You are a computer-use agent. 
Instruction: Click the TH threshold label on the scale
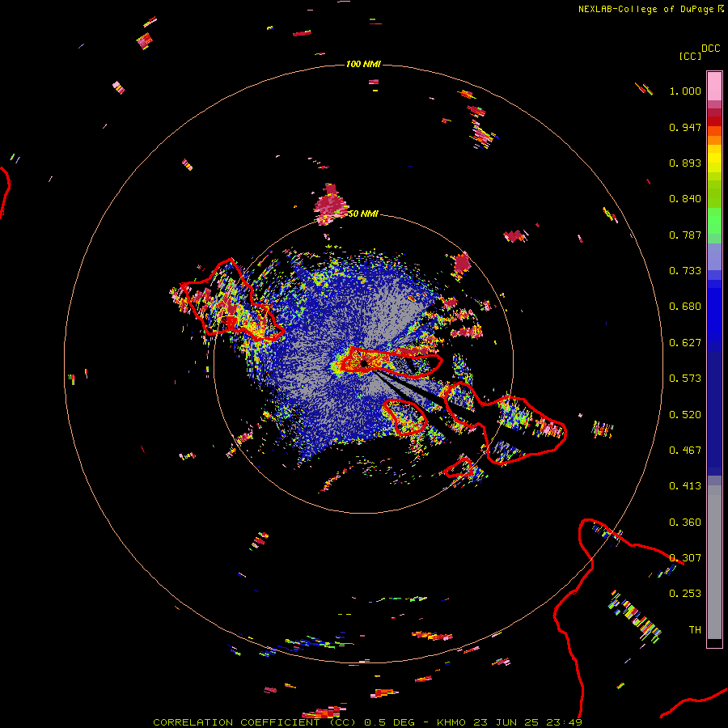tap(695, 630)
